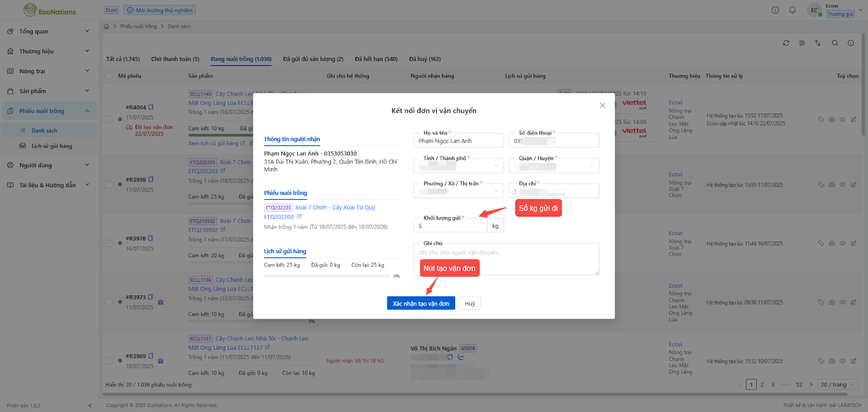Open the Quận / Huyện dropdown
The height and width of the screenshot is (412, 868).
(554, 166)
